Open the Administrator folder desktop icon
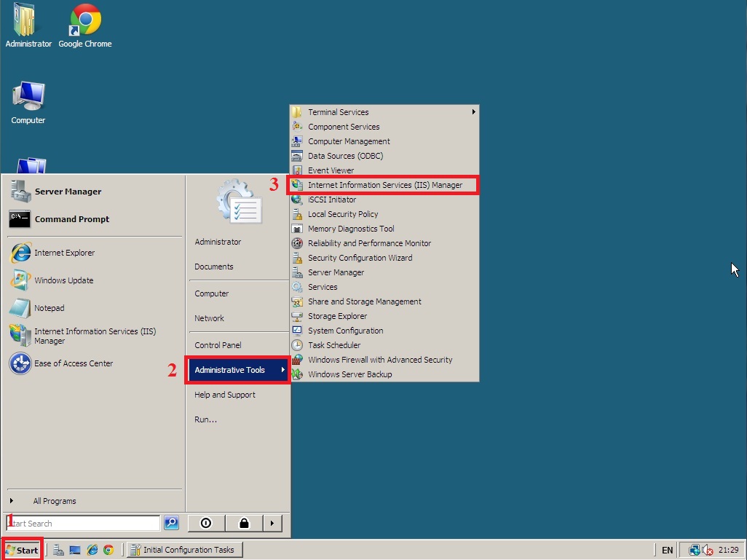747x560 pixels. coord(24,20)
